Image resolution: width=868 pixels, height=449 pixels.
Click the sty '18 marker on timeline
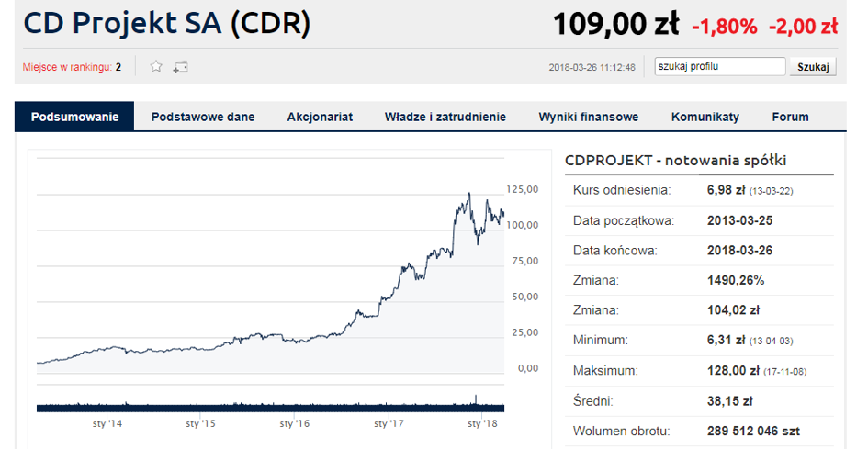[483, 423]
